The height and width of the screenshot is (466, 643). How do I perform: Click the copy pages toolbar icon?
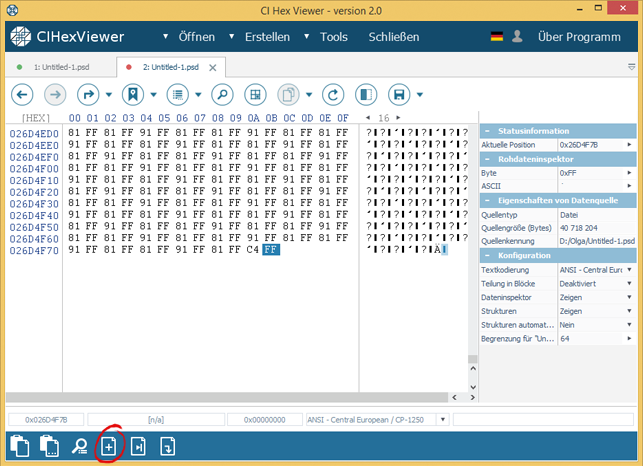coord(288,95)
